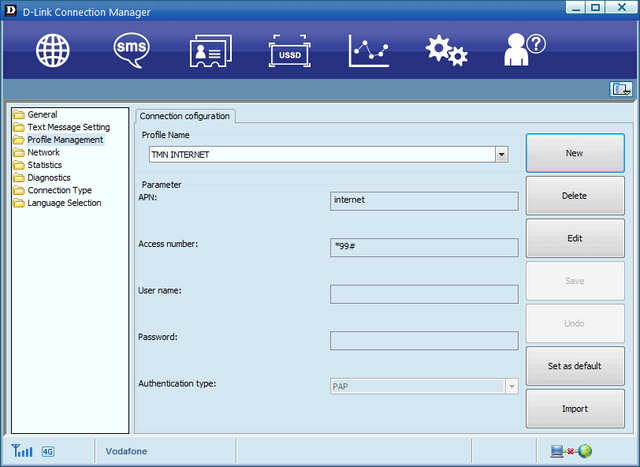The width and height of the screenshot is (640, 467).
Task: Open the Contacts phonebook icon
Action: click(x=210, y=51)
